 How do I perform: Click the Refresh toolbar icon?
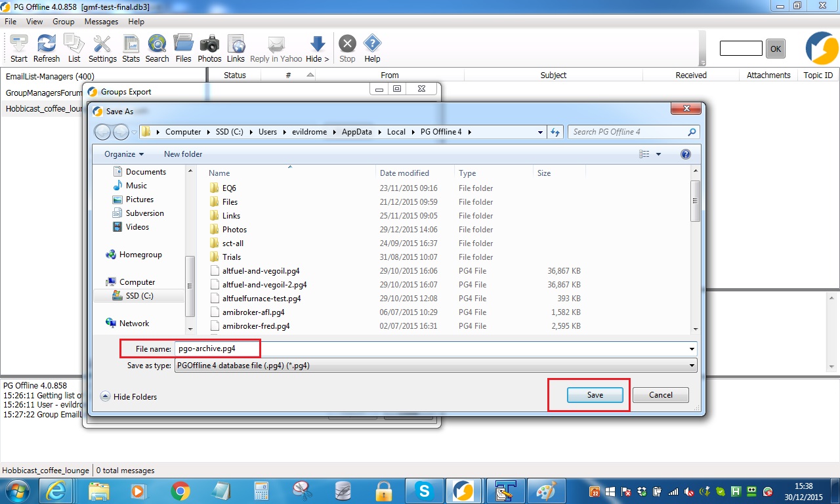47,49
